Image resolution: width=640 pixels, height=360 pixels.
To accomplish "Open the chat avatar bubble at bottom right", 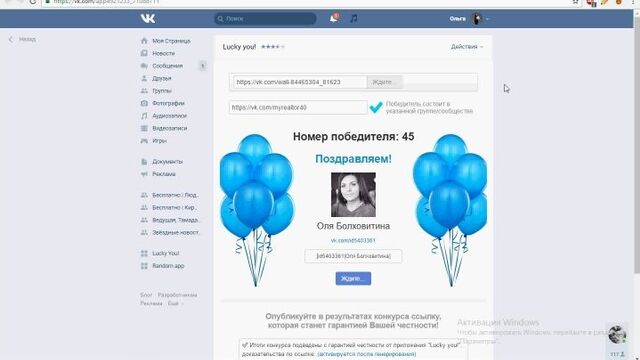I will click(617, 335).
